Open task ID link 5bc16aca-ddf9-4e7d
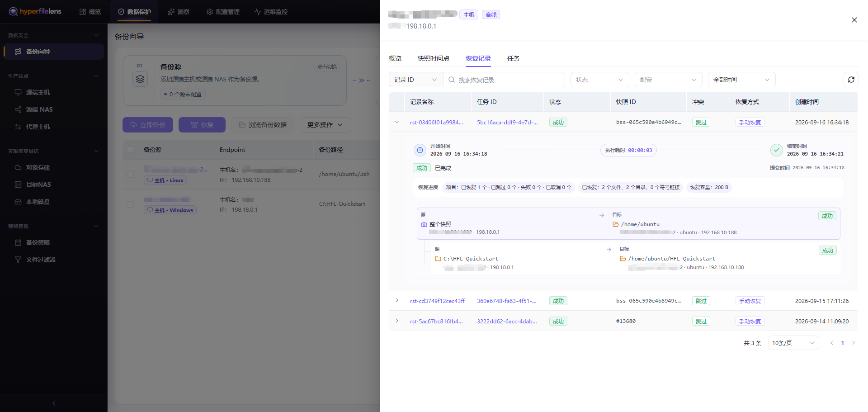 tap(507, 122)
